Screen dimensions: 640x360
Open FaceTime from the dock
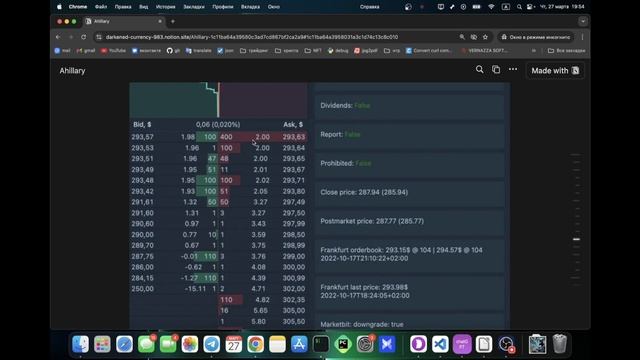click(168, 344)
